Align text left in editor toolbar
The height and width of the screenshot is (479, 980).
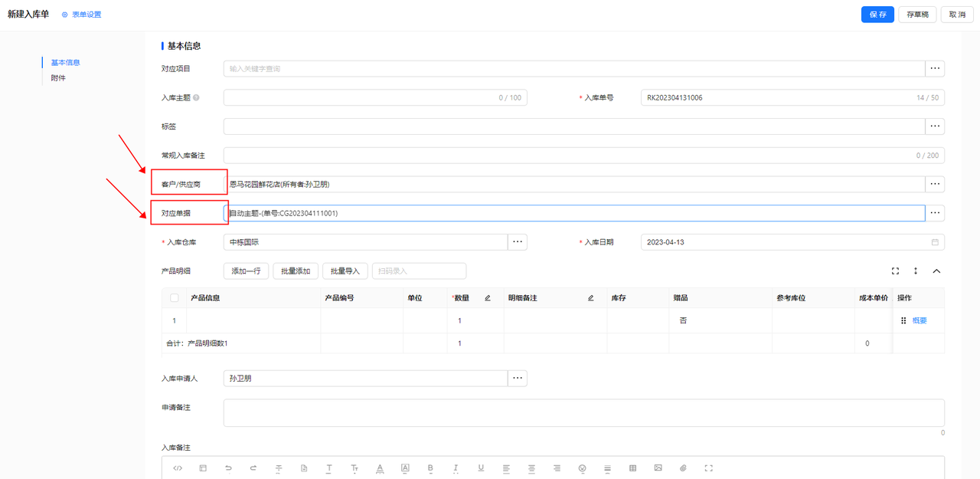pos(506,468)
